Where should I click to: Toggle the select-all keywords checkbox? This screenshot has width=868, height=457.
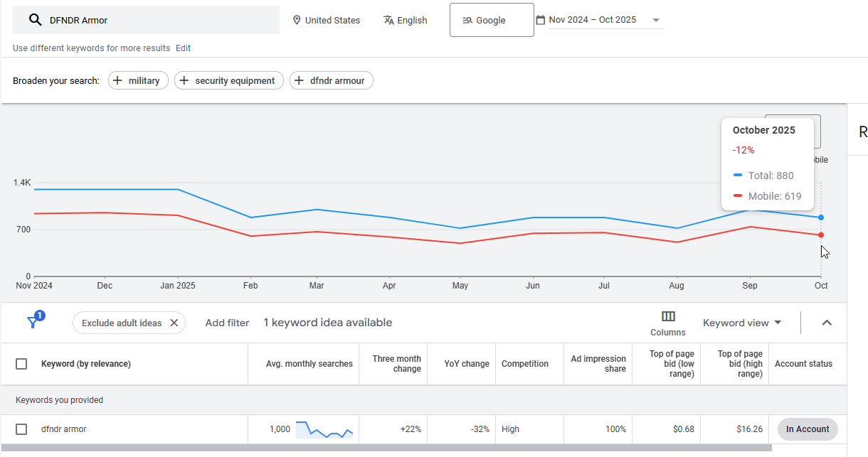(x=21, y=364)
